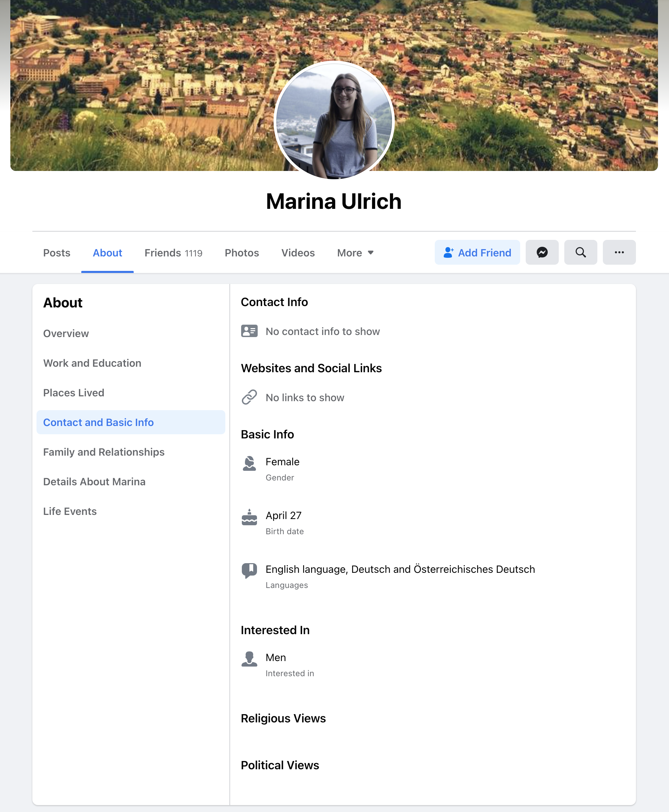
Task: Click the profile search magnifier icon
Action: [x=580, y=252]
